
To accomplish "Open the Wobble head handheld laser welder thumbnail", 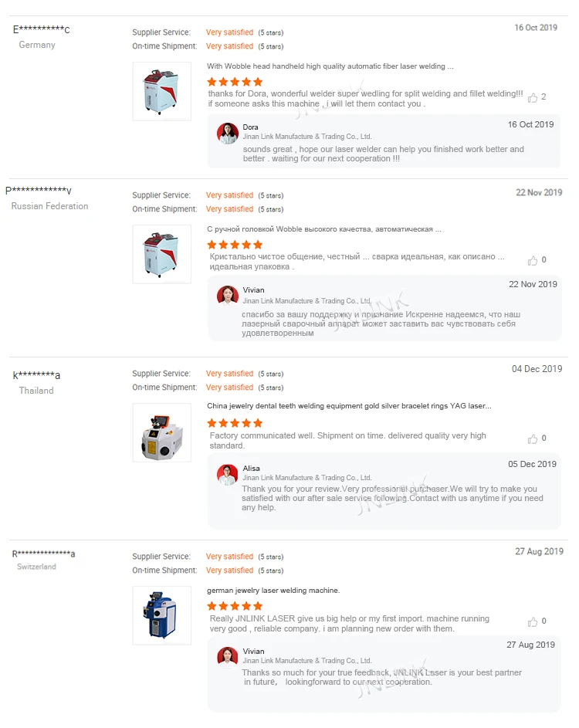I will tap(161, 91).
